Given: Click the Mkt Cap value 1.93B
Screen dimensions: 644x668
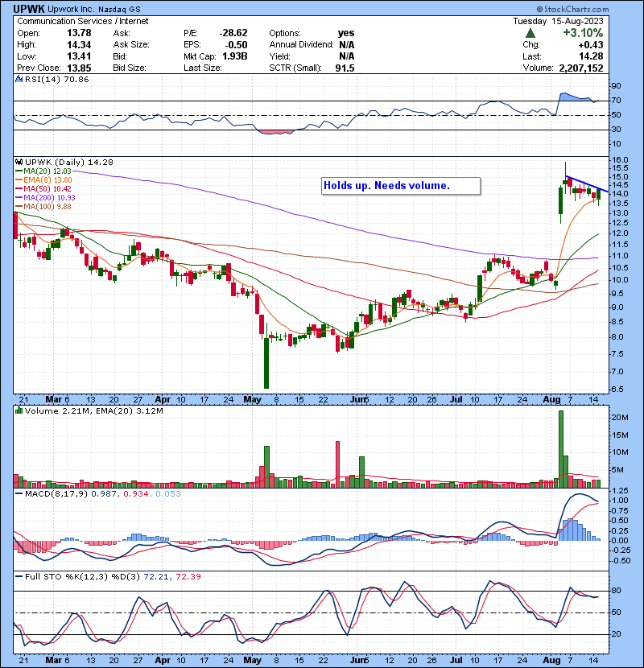Looking at the screenshot, I should [x=234, y=56].
